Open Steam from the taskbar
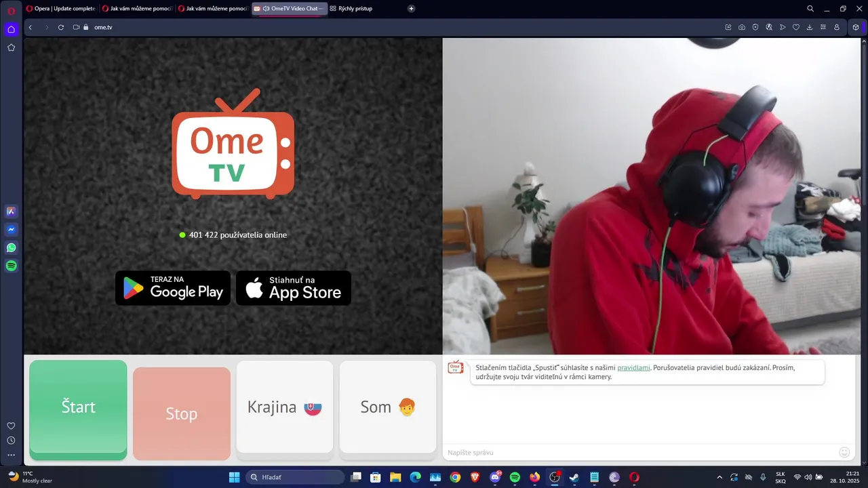Viewport: 868px width, 488px height. click(574, 477)
